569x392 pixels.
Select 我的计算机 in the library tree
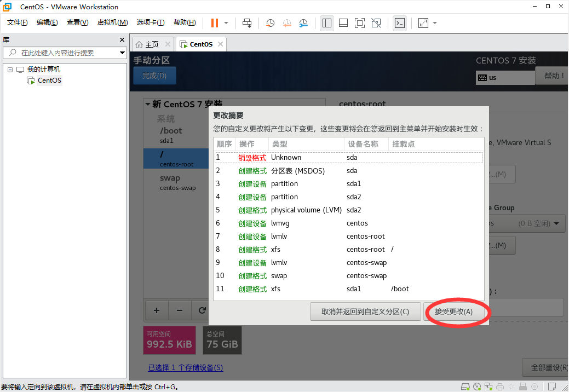click(x=44, y=70)
